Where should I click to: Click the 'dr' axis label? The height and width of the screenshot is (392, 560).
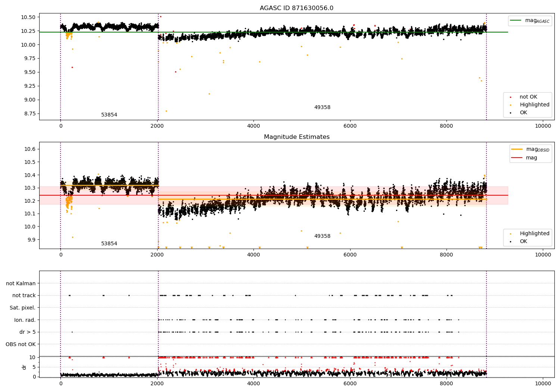pos(24,367)
